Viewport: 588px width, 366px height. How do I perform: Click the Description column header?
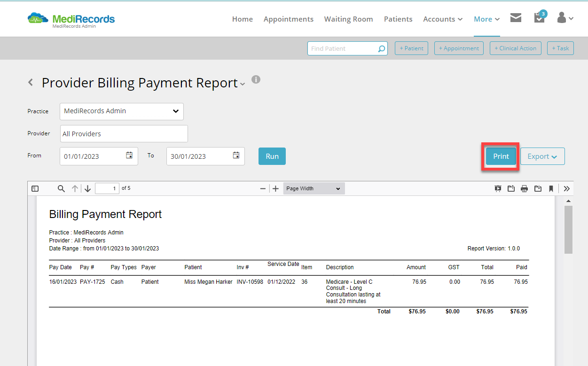point(340,267)
